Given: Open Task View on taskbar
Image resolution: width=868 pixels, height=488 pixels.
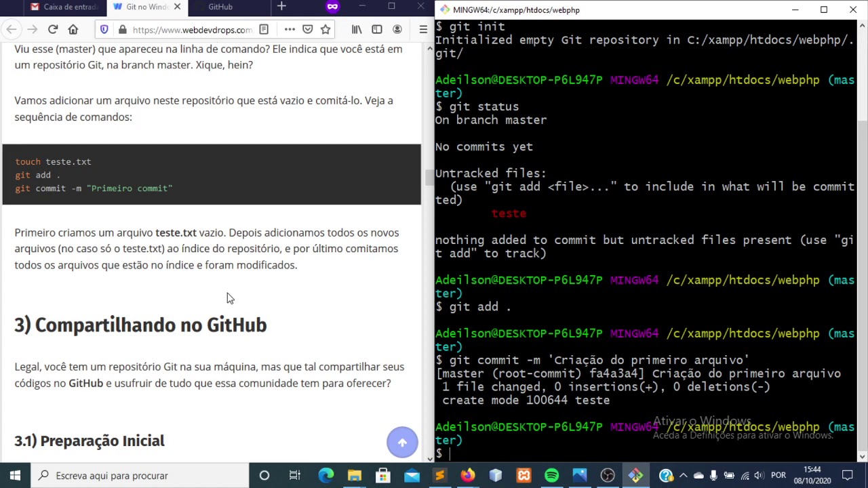Looking at the screenshot, I should pos(295,476).
